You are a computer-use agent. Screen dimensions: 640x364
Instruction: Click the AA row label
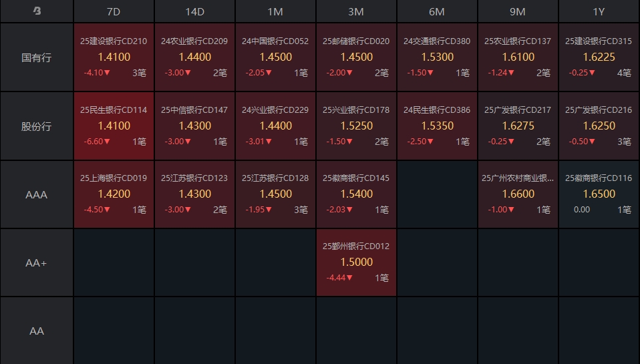(37, 331)
